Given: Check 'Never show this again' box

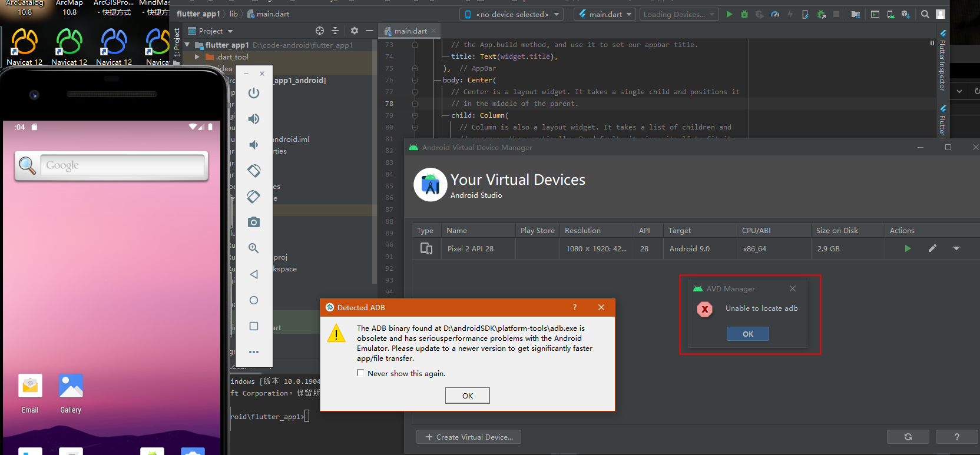Looking at the screenshot, I should [x=360, y=373].
